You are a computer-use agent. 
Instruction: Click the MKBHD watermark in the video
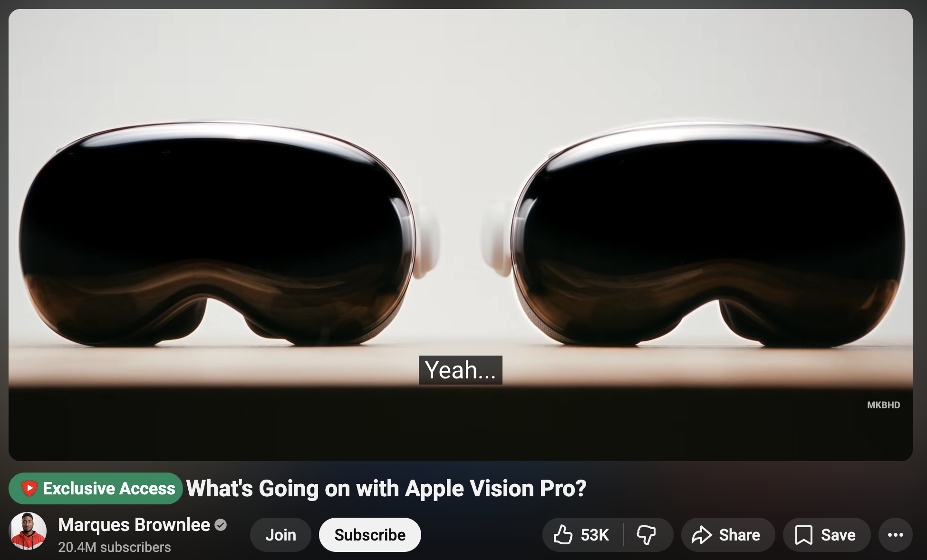[x=883, y=405]
